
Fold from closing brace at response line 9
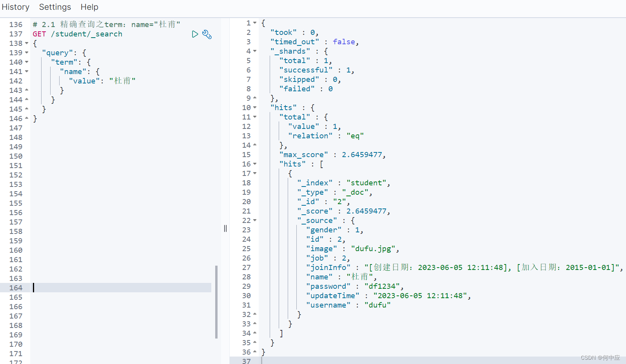click(255, 98)
